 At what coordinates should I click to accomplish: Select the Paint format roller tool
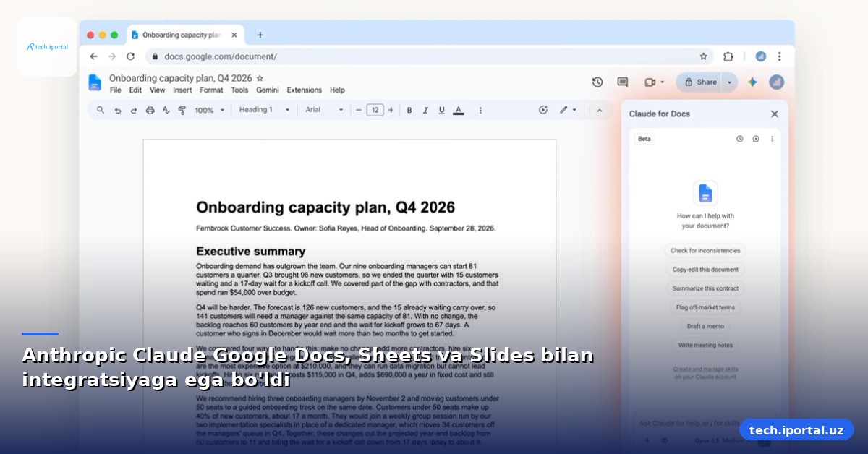(182, 110)
